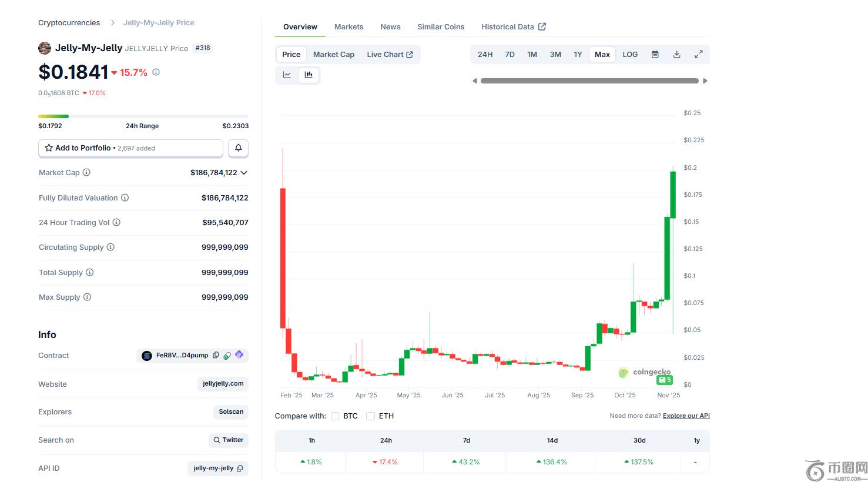Click Add to Portfolio button
This screenshot has width=868, height=482.
coord(130,148)
